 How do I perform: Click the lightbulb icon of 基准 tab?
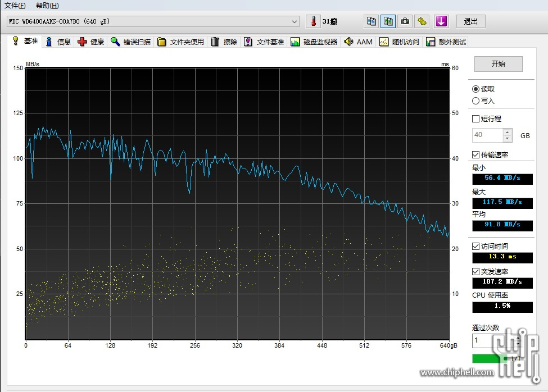point(15,41)
